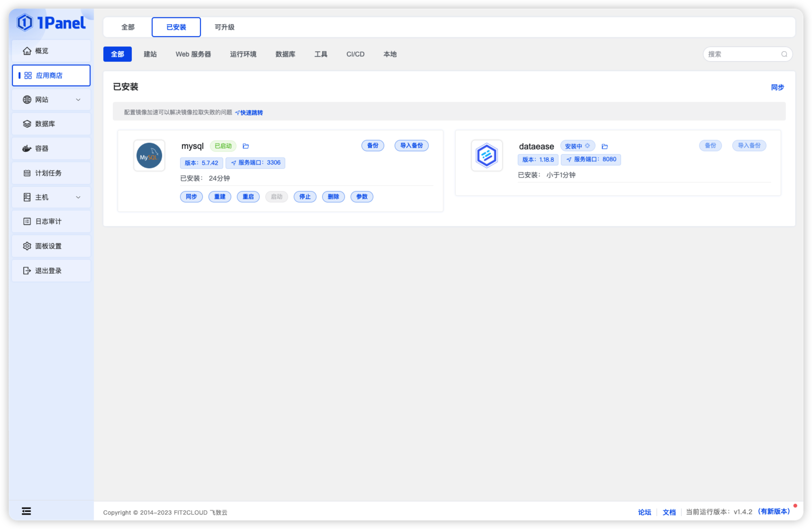Click the MySQL app logo
The image size is (812, 529).
[x=149, y=155]
